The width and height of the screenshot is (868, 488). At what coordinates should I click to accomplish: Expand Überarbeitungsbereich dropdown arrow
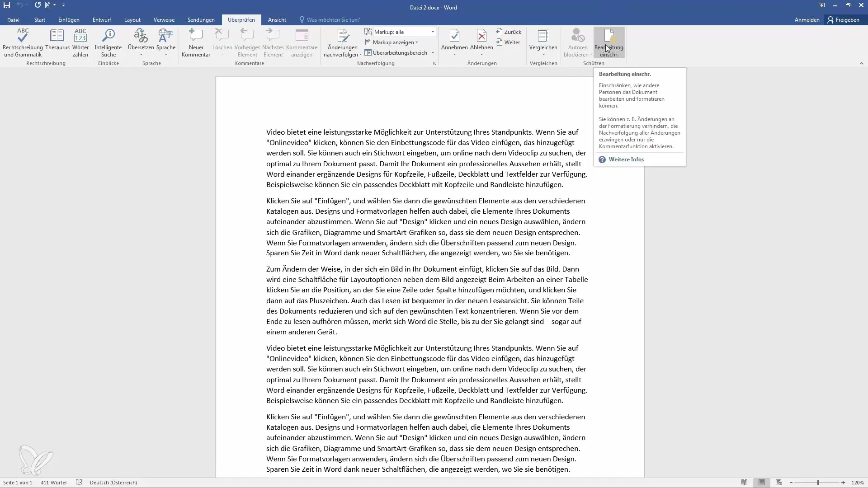[x=433, y=53]
